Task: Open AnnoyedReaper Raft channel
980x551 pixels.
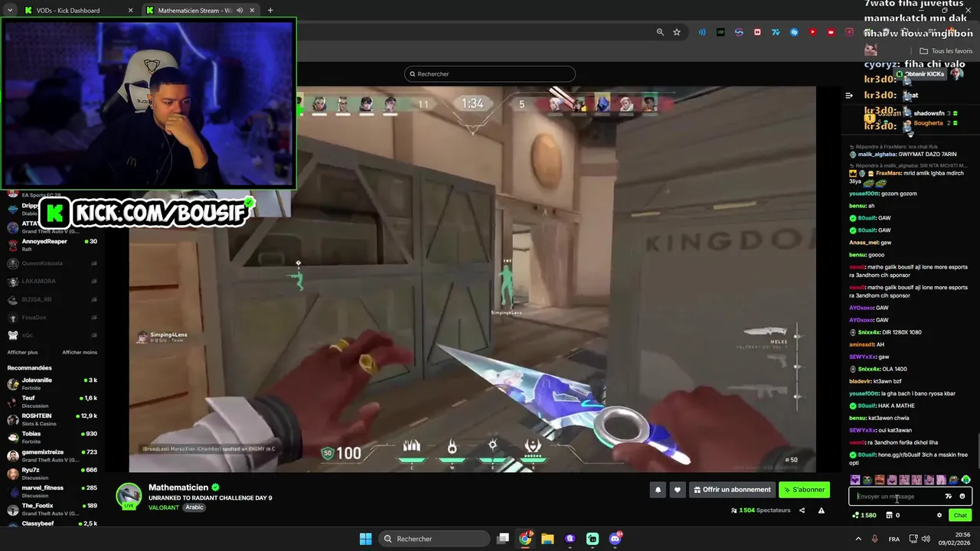Action: coord(52,245)
